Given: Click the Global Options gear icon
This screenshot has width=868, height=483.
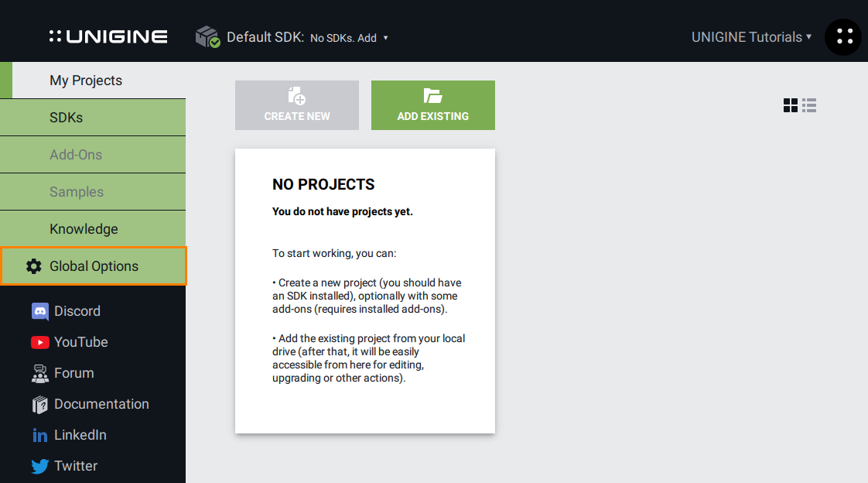Looking at the screenshot, I should [x=33, y=266].
